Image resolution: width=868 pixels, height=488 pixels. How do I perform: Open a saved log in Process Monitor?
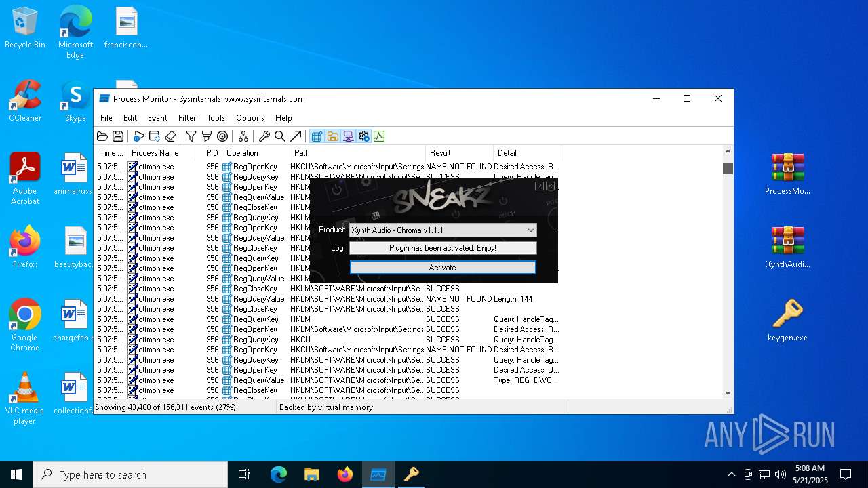(x=102, y=136)
